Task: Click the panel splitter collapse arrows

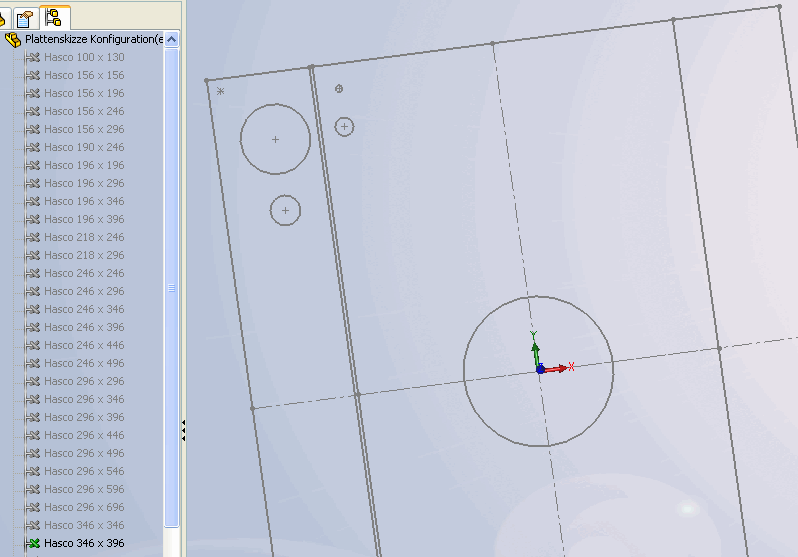Action: [183, 430]
